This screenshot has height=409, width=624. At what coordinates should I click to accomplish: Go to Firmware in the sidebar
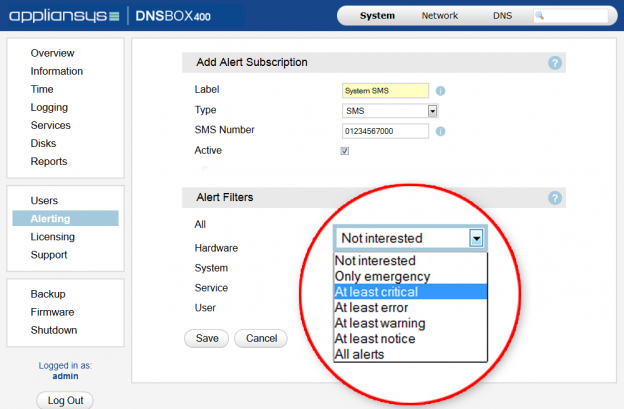(x=53, y=312)
